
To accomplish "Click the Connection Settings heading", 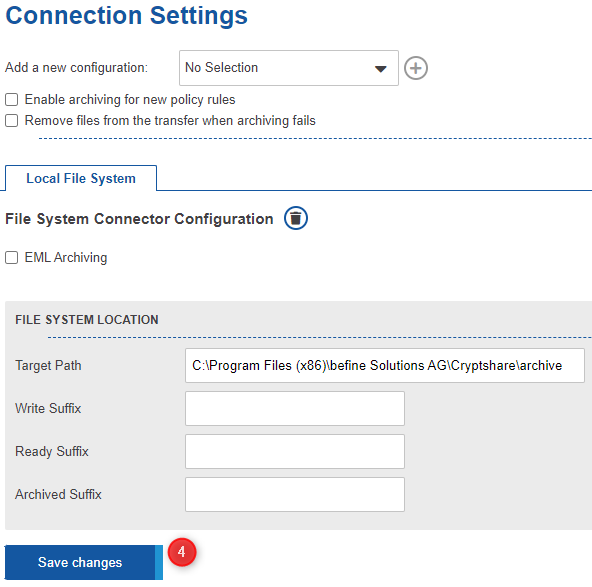I will coord(126,15).
